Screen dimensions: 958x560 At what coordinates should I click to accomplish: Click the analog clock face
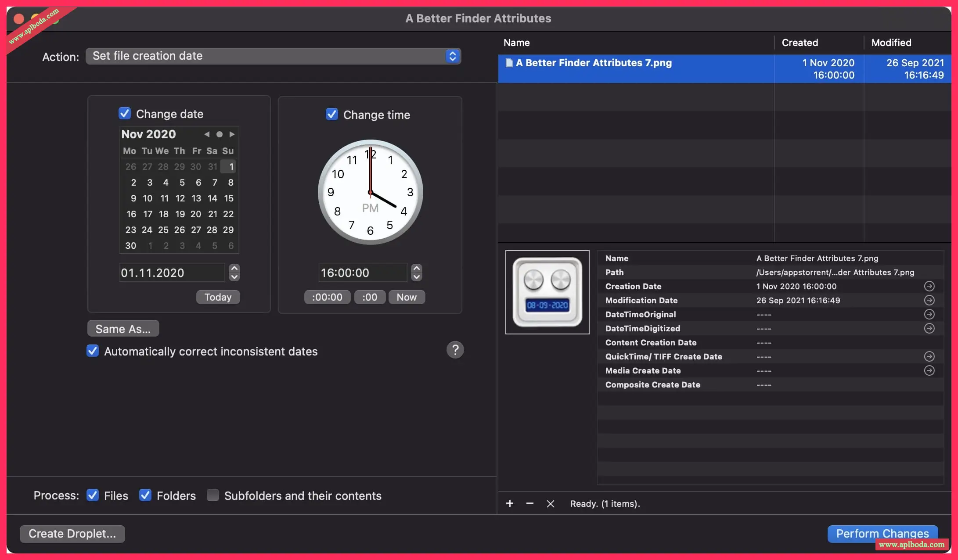point(371,192)
